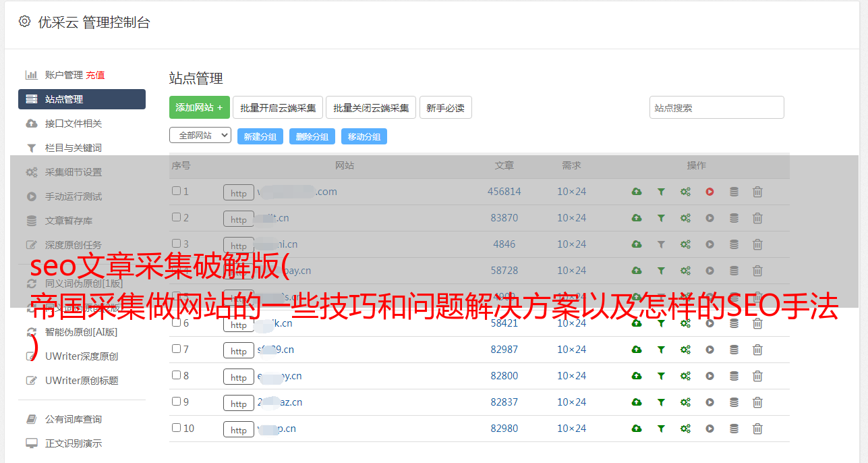
Task: Tick checkbox for site row 3
Action: [x=176, y=244]
